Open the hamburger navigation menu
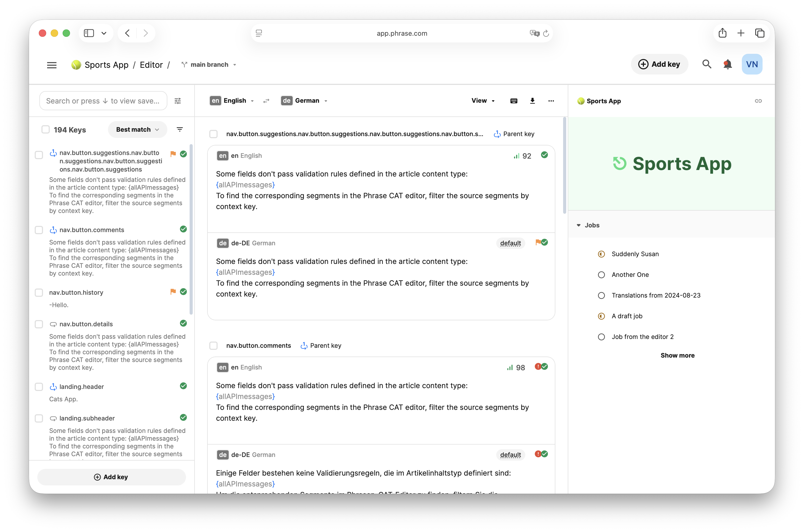This screenshot has width=804, height=532. coord(52,65)
